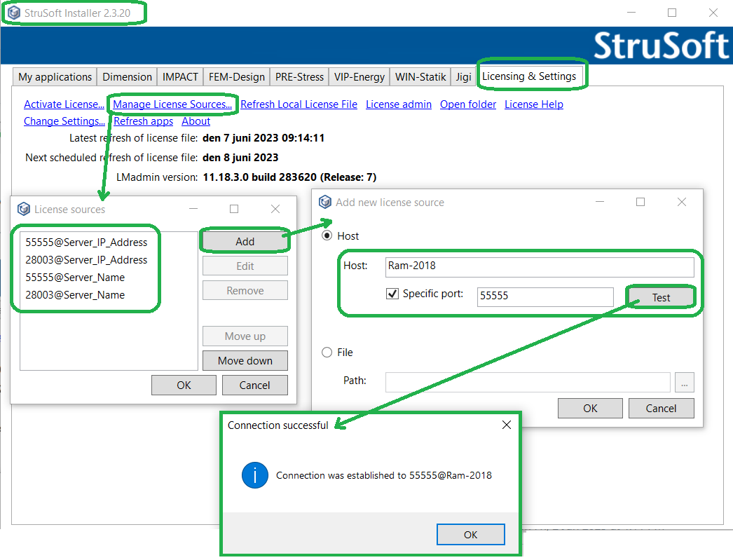Maximize the StruSoft Installer main window

click(672, 13)
